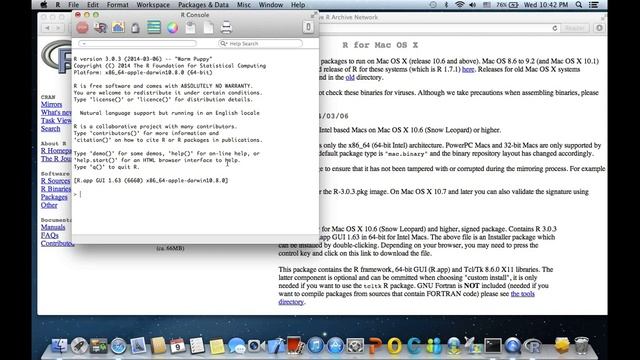640x360 pixels.
Task: Click the red Stop button in R Console toolbar
Action: (82, 28)
